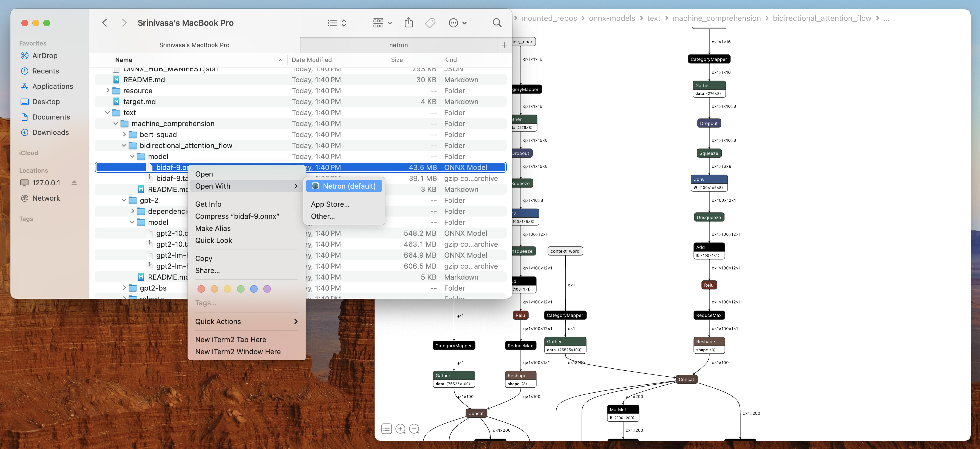Click Netron zoom out icon
The image size is (980, 449).
tap(414, 429)
